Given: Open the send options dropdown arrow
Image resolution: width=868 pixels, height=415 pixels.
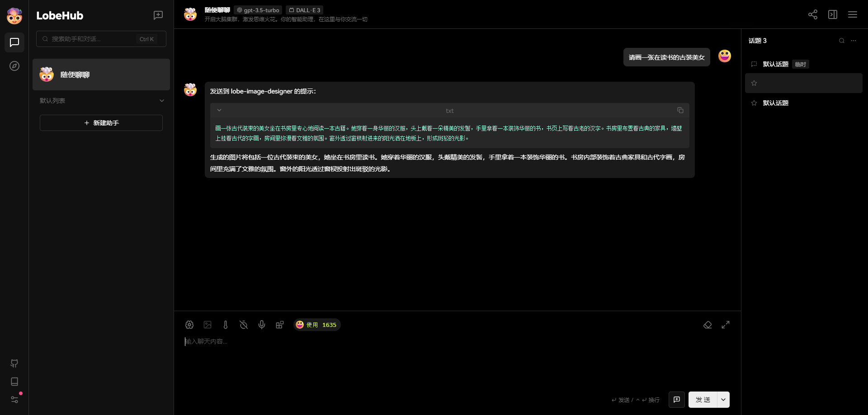Looking at the screenshot, I should [x=723, y=400].
